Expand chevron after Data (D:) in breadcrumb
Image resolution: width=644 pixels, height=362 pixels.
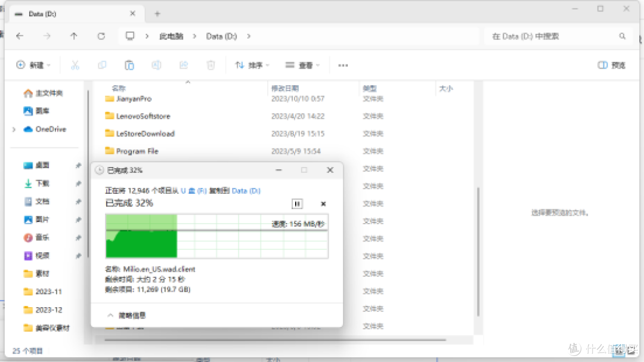click(249, 36)
